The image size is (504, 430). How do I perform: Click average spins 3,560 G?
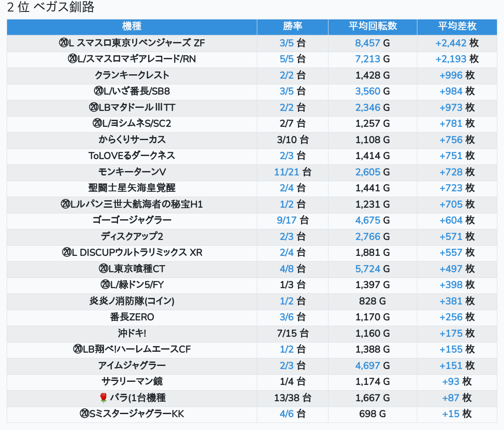(x=373, y=91)
